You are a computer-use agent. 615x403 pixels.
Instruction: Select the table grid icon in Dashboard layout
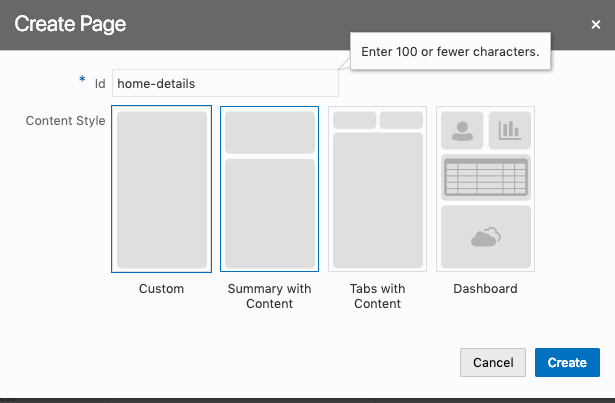[x=486, y=178]
